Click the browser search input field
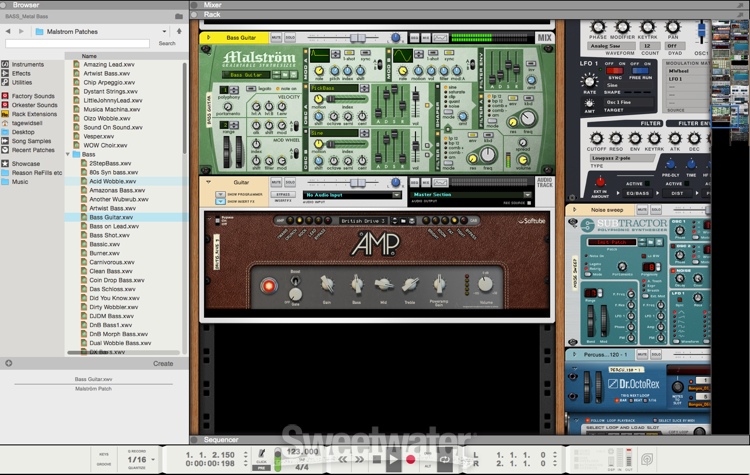This screenshot has height=475, width=750. 78,43
